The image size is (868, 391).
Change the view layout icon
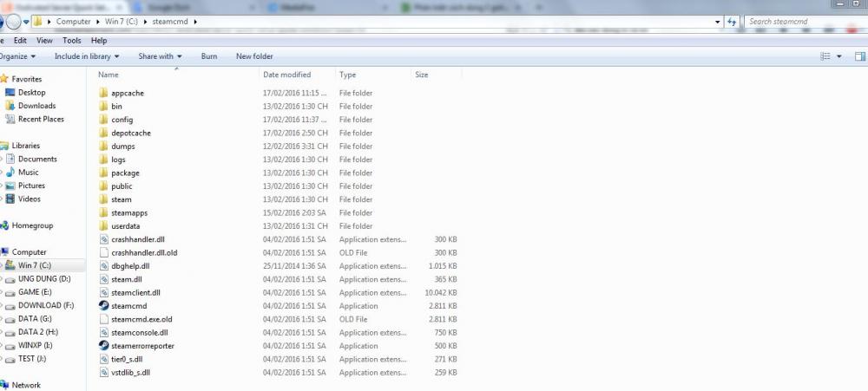tap(825, 56)
